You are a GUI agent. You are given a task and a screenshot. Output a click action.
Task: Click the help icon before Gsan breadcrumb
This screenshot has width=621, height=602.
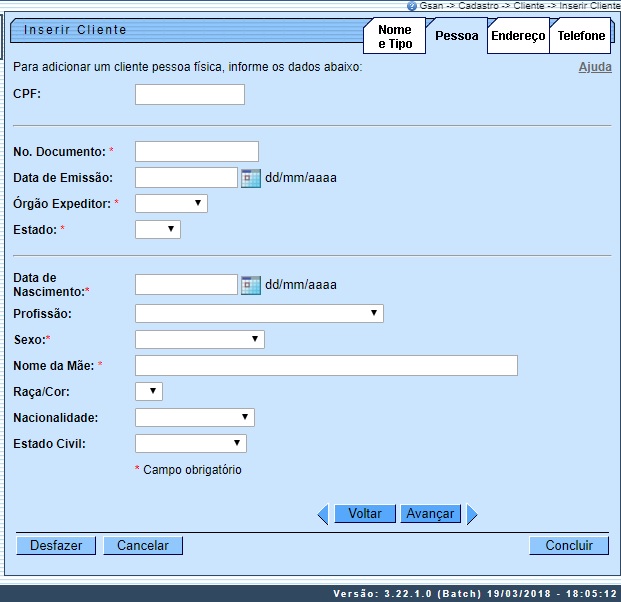[x=412, y=6]
